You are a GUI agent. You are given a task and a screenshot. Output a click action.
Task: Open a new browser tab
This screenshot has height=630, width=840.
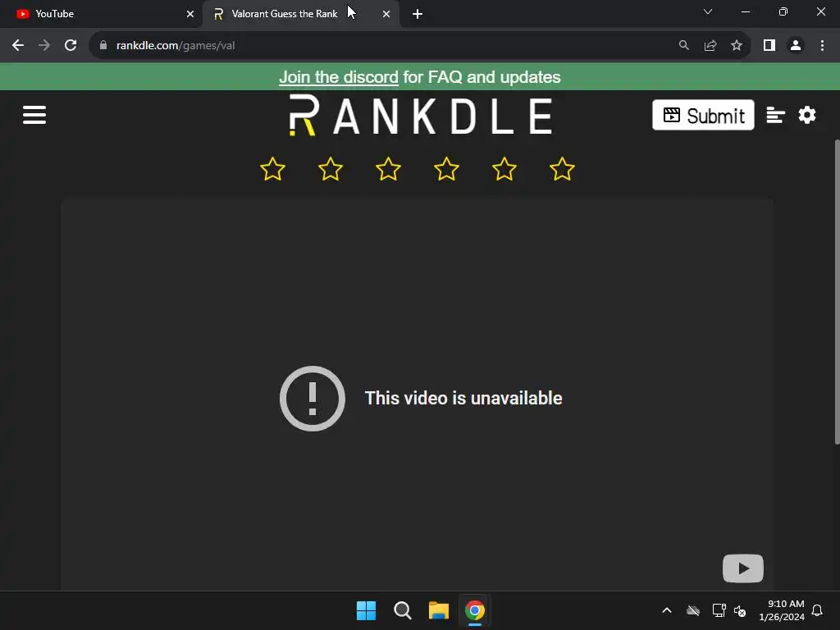(x=418, y=14)
